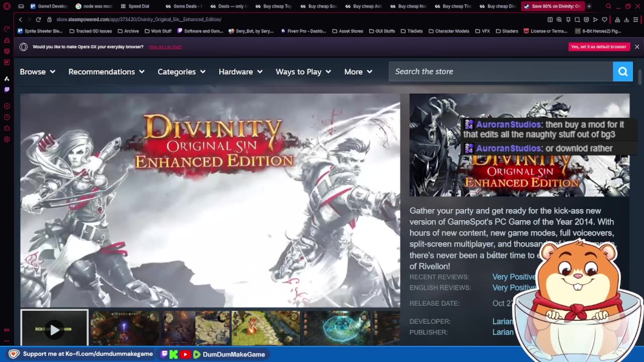Open a new tab with plus button
This screenshot has height=362, width=644.
coord(589,7)
